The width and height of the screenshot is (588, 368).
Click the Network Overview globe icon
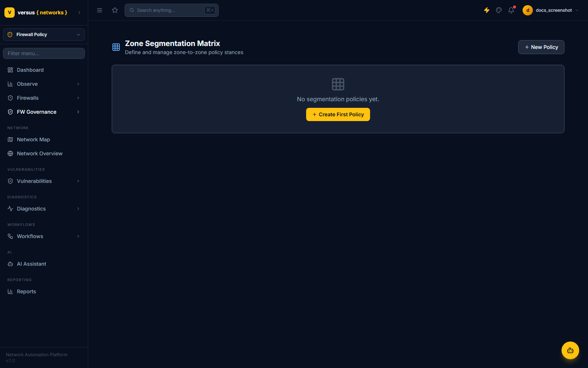coord(10,153)
